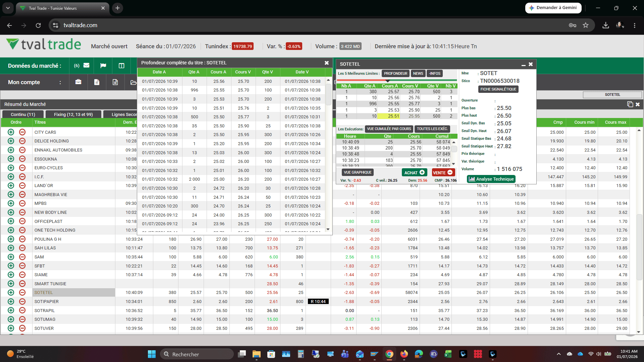
Task: Switch to the Continu (11) tab
Action: pos(23,114)
